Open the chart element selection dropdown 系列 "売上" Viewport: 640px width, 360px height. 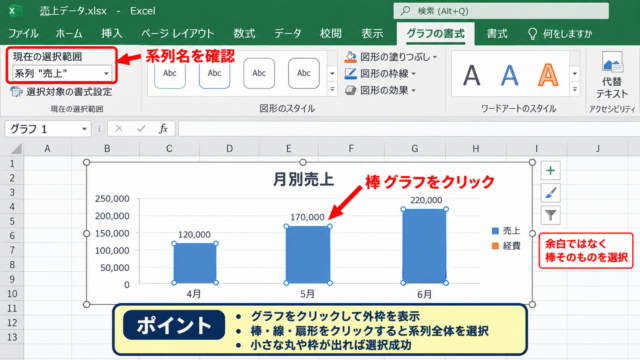62,73
